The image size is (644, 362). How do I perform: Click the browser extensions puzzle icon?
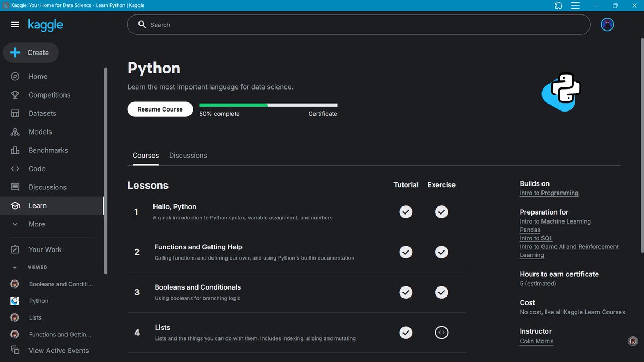click(x=559, y=5)
